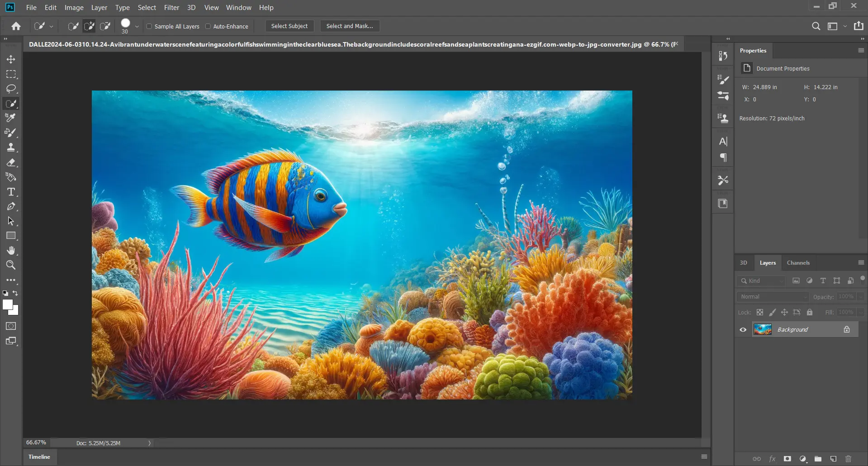The width and height of the screenshot is (868, 466).
Task: Select the Clone Stamp tool
Action: (x=11, y=147)
